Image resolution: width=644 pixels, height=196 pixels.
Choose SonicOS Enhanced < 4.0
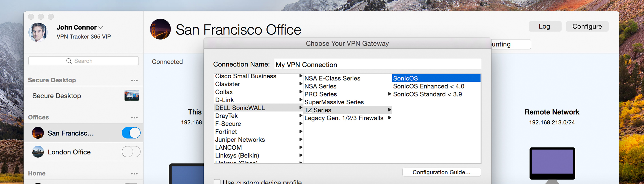pos(429,86)
